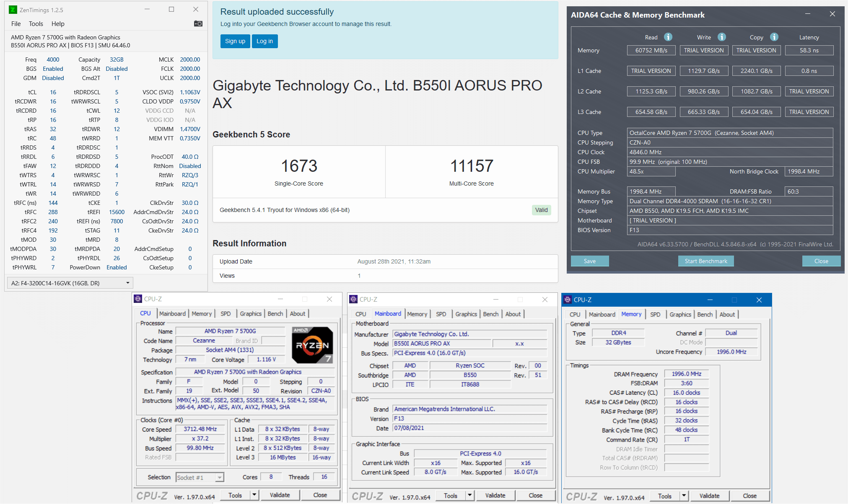Open the File menu in ZenTimings
This screenshot has width=848, height=504.
(16, 24)
